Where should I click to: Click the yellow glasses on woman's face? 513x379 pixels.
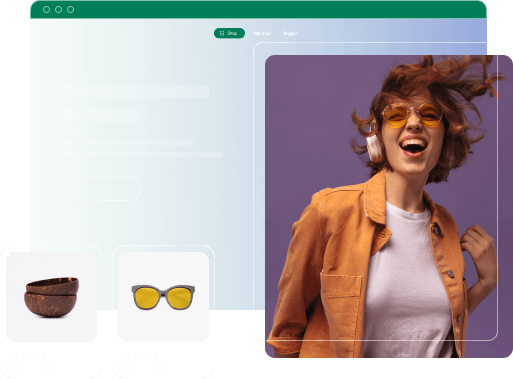pos(412,115)
